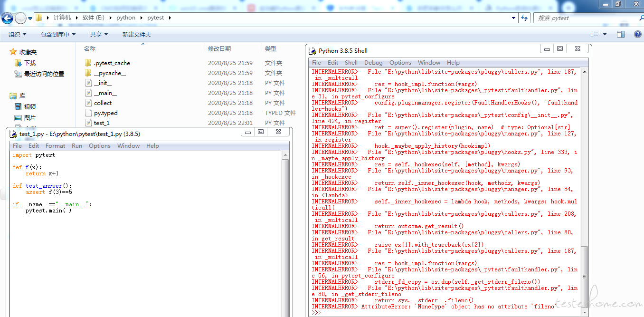Viewport: 644px width, 317px height.
Task: Click the test_1.py editor title bar icon
Action: tap(14, 134)
